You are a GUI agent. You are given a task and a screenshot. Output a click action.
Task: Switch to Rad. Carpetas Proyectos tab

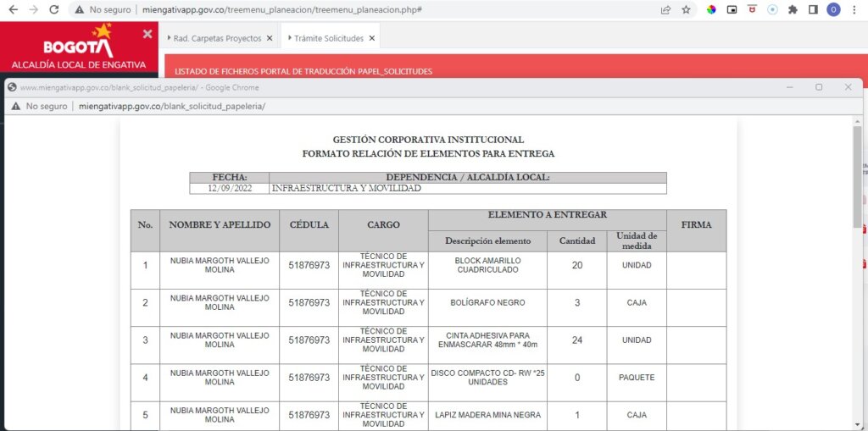[x=217, y=38]
